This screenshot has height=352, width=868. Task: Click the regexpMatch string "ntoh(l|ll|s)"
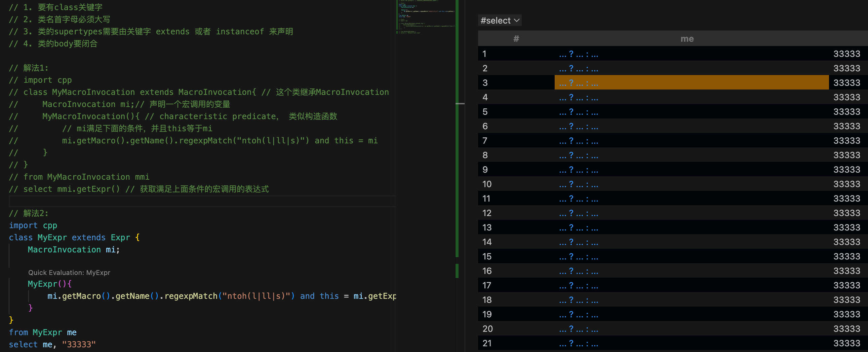tap(256, 296)
